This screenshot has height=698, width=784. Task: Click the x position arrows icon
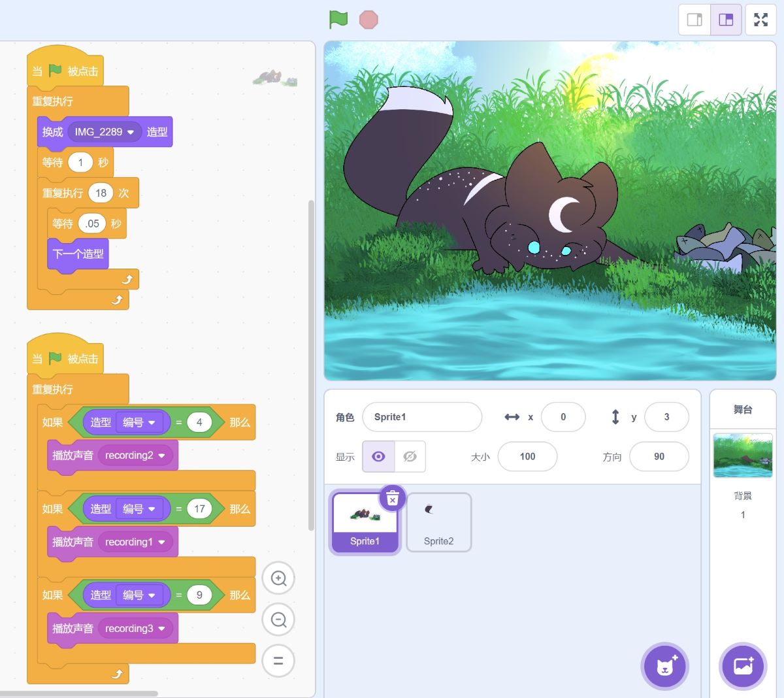point(512,417)
